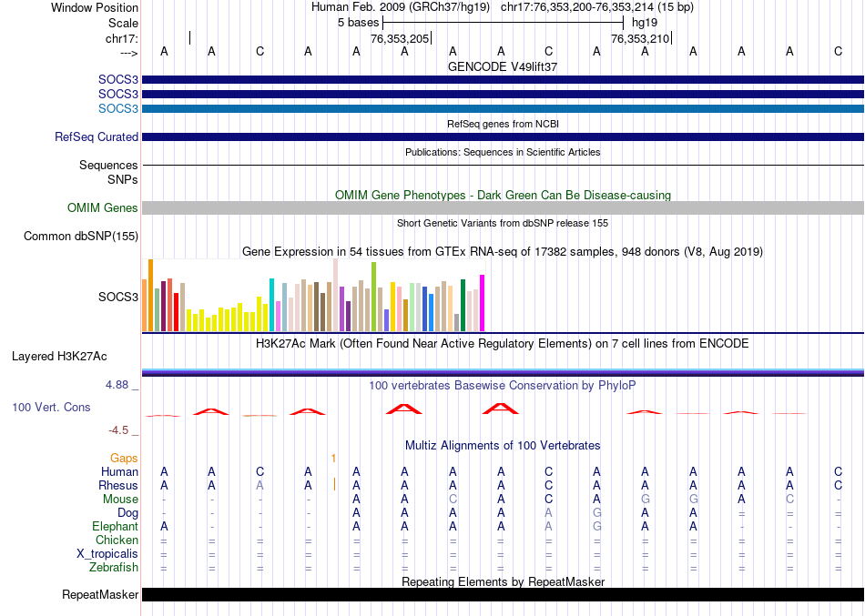The image size is (865, 616).
Task: Open the RefSeq Curated label
Action: (x=97, y=136)
